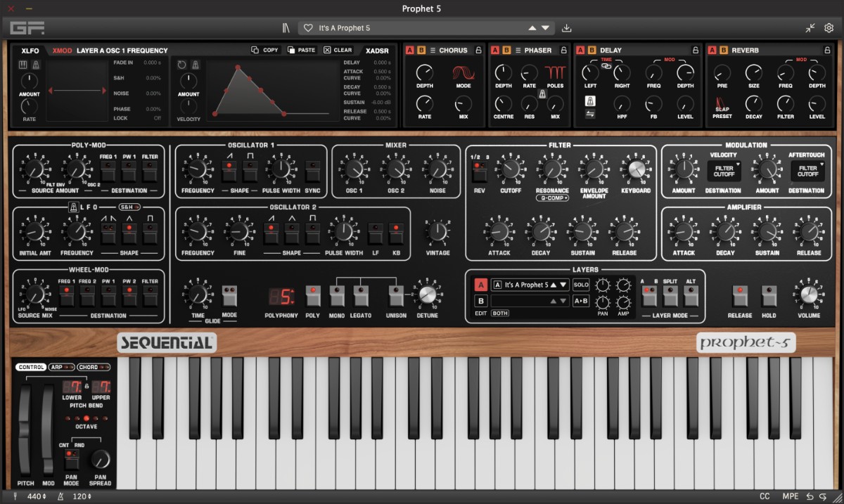Toggle the Delay metronome sync icon
Viewport: 844px width, 504px height.
(x=589, y=102)
